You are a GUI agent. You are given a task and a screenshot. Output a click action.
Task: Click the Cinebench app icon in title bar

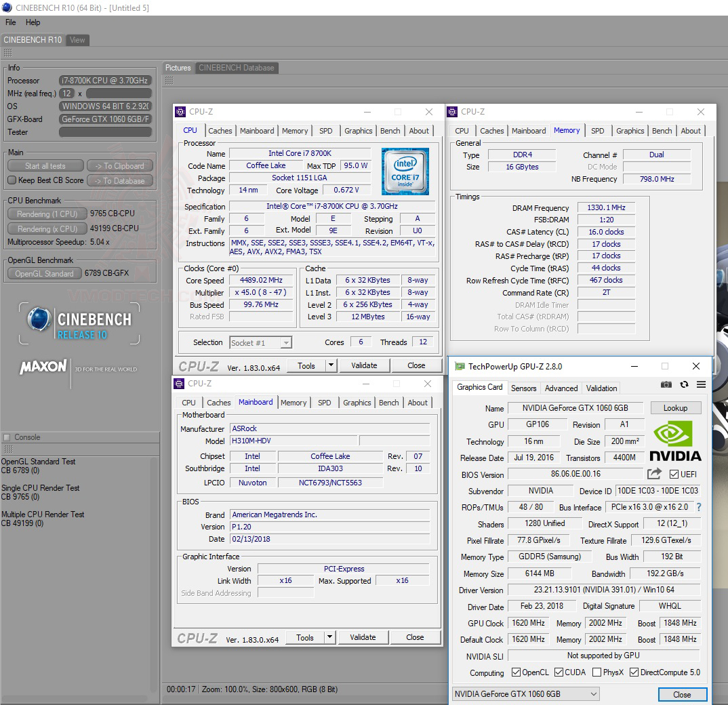point(7,8)
